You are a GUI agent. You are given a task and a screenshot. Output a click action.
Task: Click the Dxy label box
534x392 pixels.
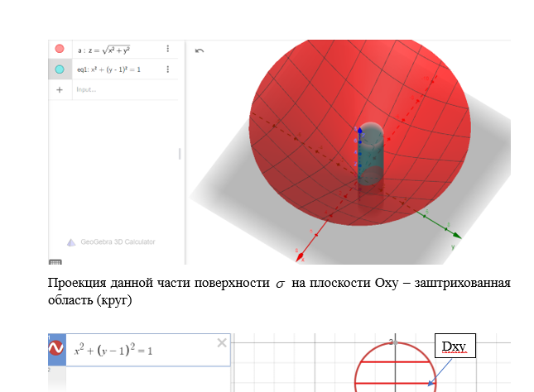[x=455, y=346]
